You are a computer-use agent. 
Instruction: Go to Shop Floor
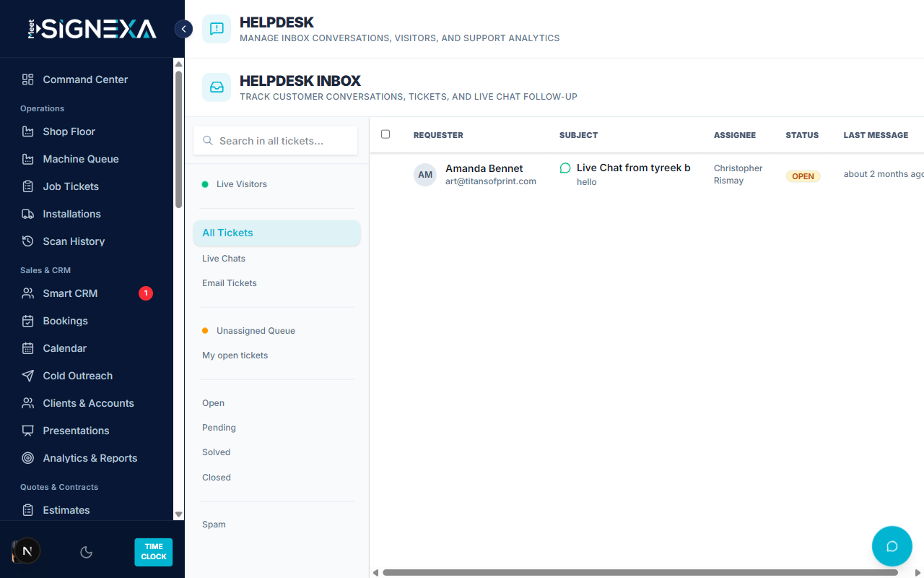tap(87, 131)
